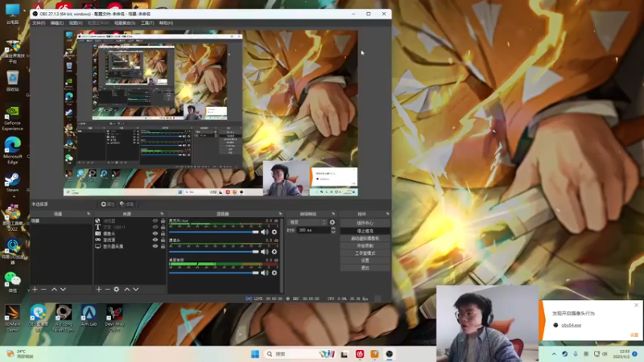Decrease the transition duration with the down stepper
Viewport: 644px width, 362px height.
click(333, 232)
